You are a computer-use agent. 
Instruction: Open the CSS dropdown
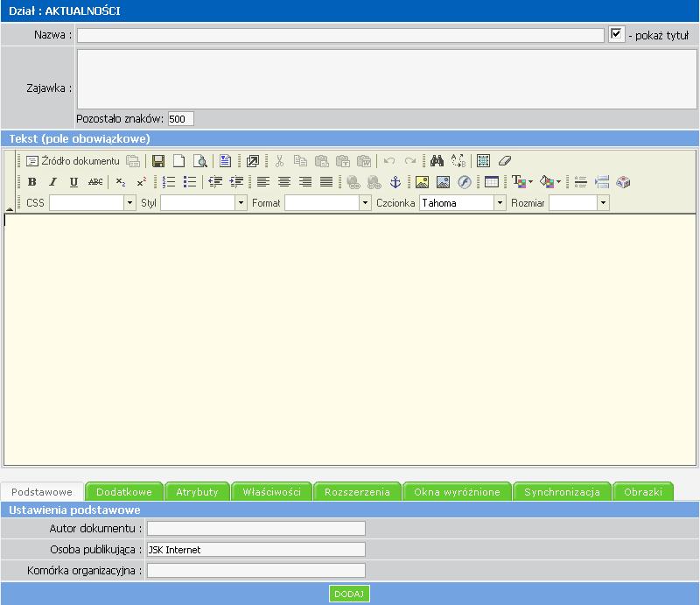129,203
